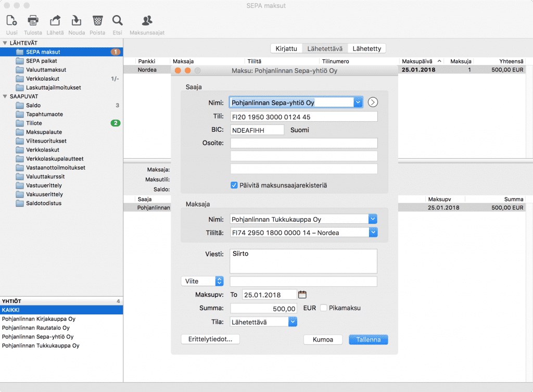The width and height of the screenshot is (533, 392).
Task: Click the Summa column header in lower table
Action: click(496, 199)
